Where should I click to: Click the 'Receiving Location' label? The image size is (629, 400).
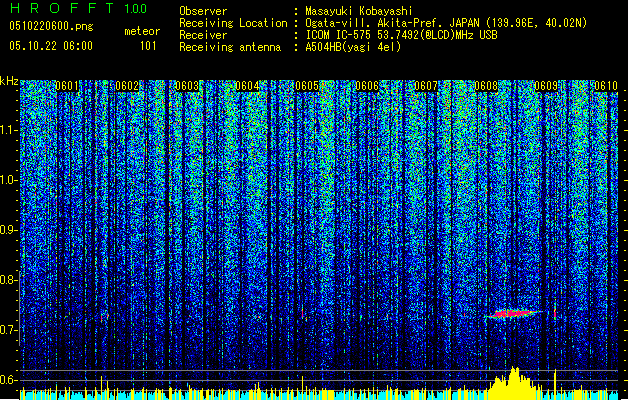(233, 23)
